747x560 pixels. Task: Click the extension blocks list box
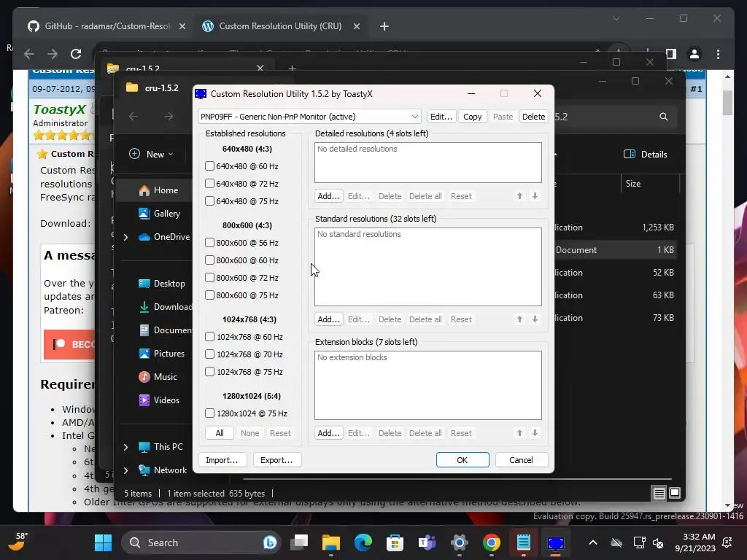pos(427,385)
